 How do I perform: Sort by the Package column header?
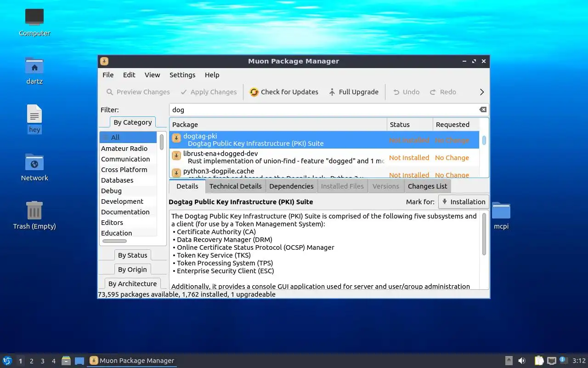(x=278, y=125)
